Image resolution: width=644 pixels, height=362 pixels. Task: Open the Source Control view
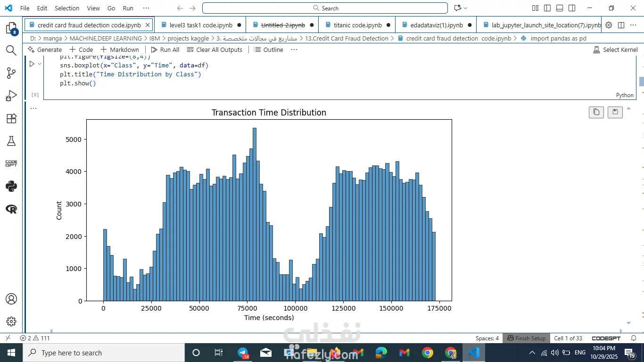(x=11, y=73)
